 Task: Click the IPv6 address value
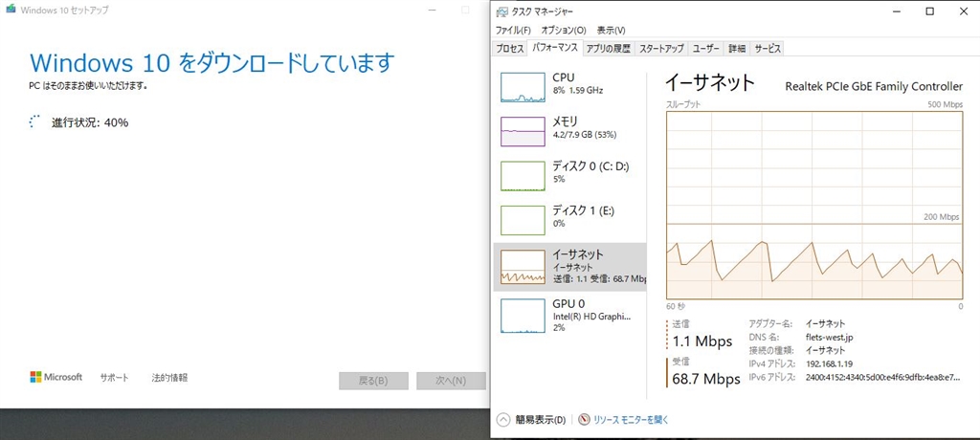tap(883, 377)
